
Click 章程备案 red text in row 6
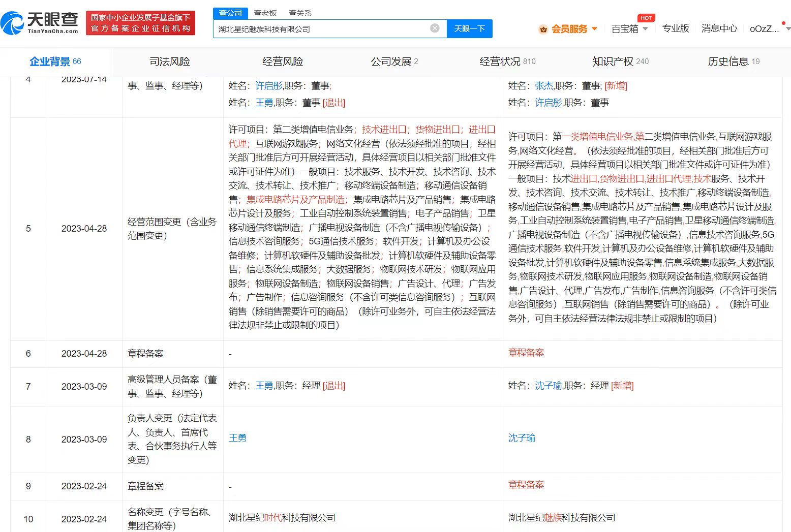pos(526,353)
